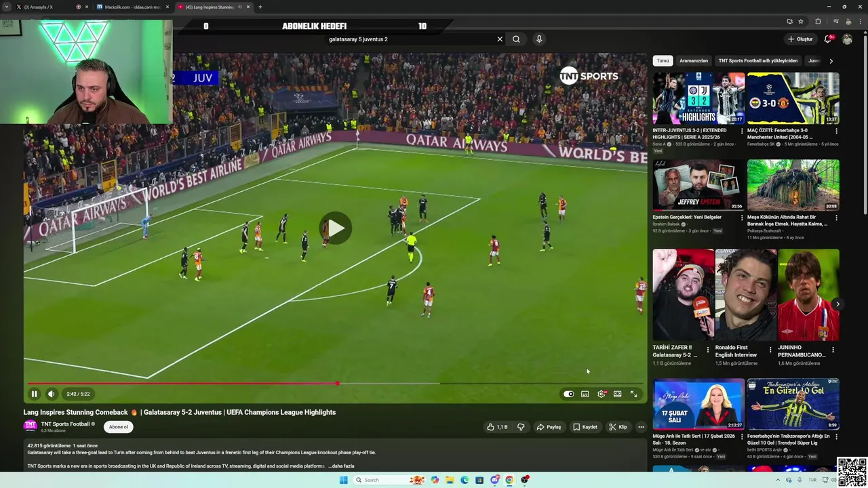
Task: Open Chrome tab search dropdown arrow
Action: coord(7,7)
